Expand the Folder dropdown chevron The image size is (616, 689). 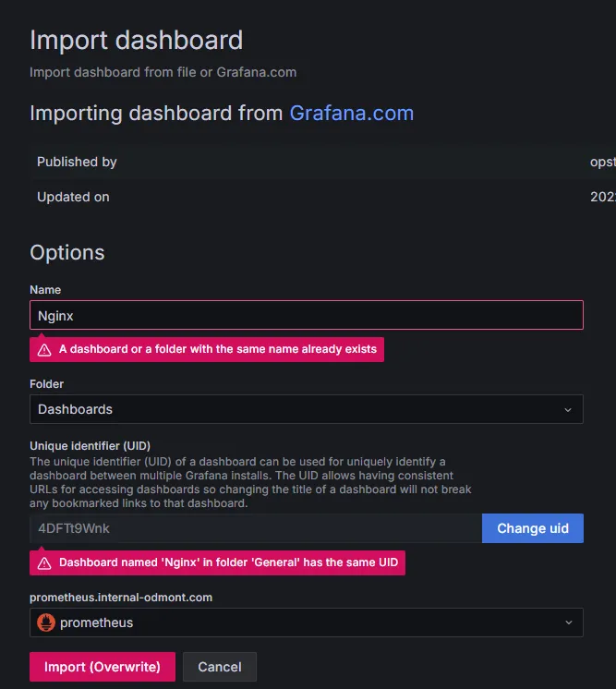[568, 409]
